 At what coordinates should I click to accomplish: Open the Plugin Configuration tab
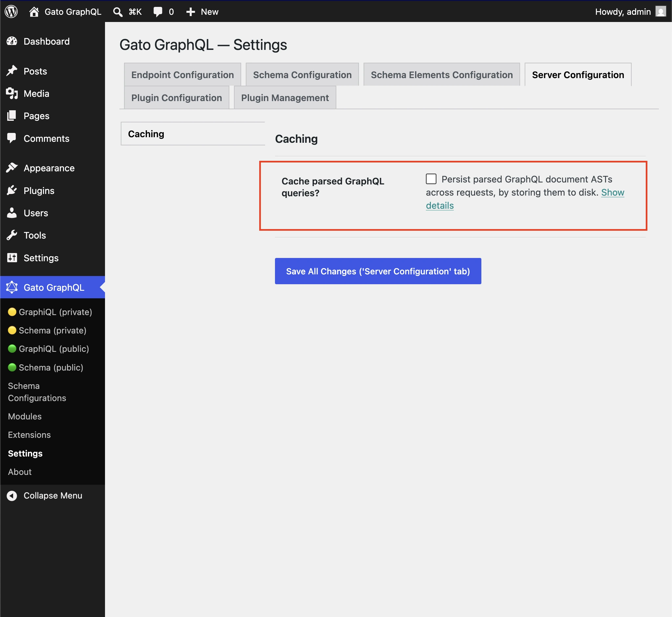pyautogui.click(x=177, y=97)
